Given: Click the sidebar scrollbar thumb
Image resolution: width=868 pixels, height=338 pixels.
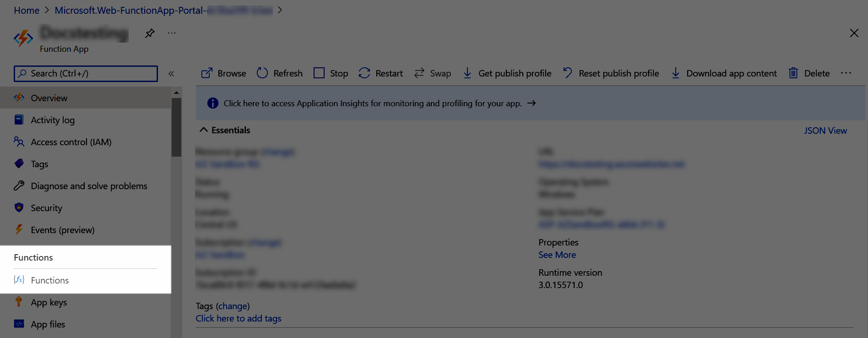Looking at the screenshot, I should [176, 127].
